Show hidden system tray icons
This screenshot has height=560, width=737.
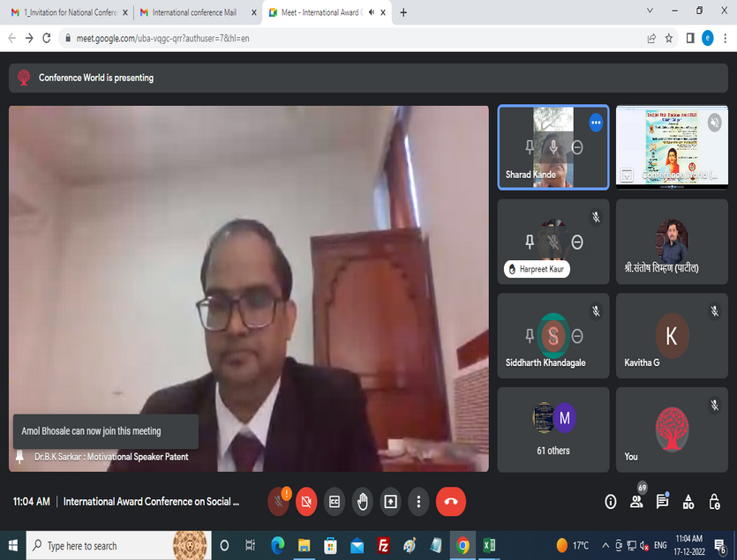605,545
